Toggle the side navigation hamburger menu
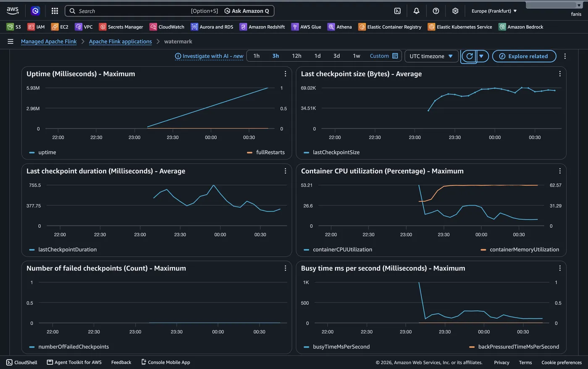The height and width of the screenshot is (369, 588). point(10,41)
